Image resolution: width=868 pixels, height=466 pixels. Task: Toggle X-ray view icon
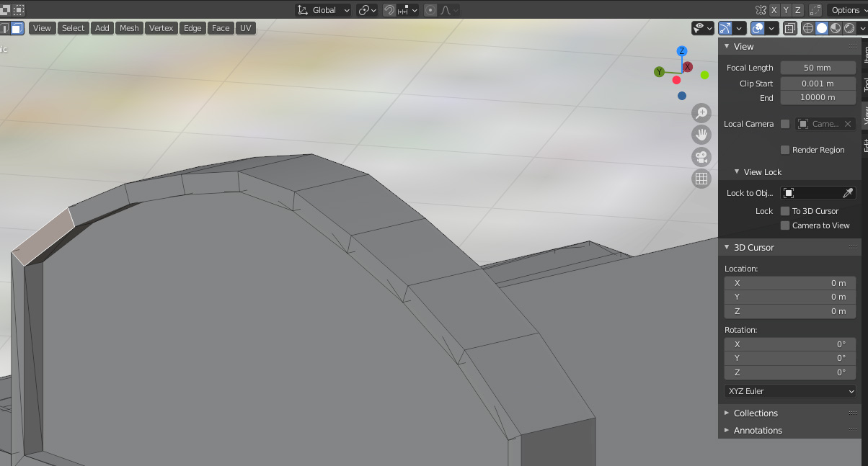click(789, 28)
